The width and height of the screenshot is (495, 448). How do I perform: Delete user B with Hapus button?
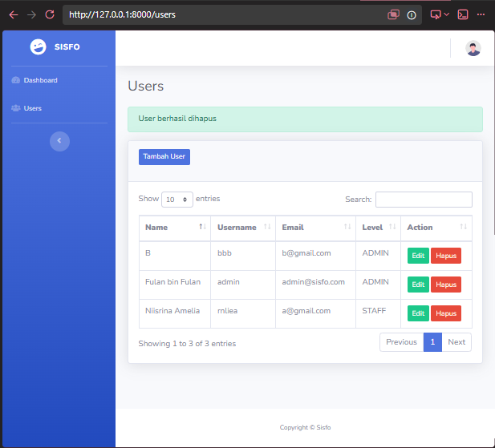click(x=446, y=256)
